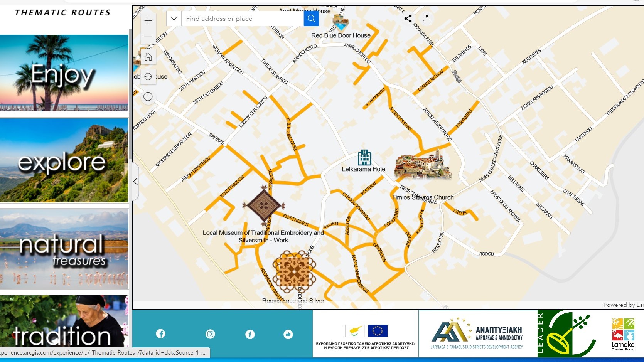Click the Lefkarama Hotel map marker
Image resolution: width=644 pixels, height=362 pixels.
pos(364,158)
